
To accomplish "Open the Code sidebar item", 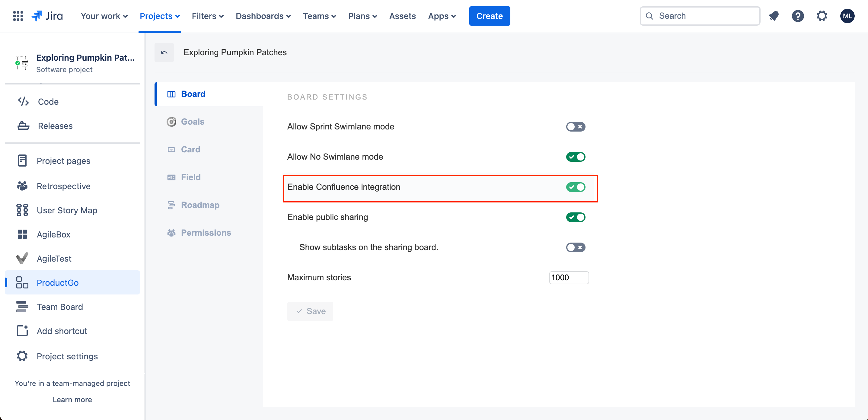I will (48, 102).
